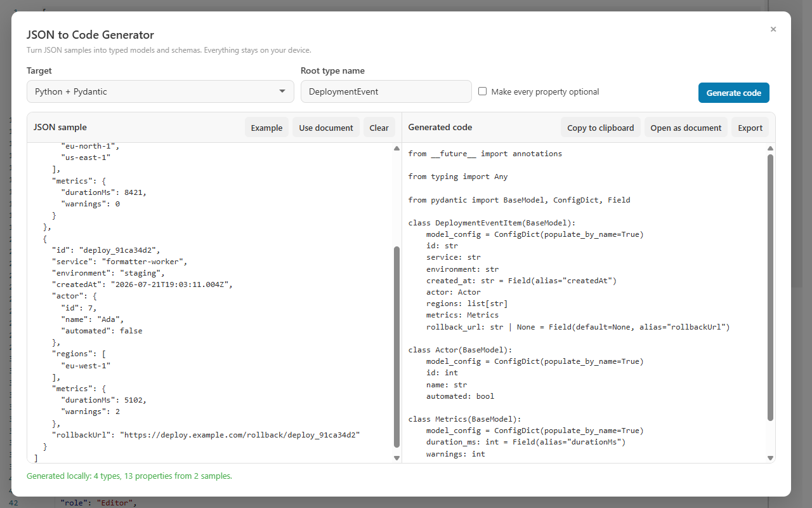Click the class DeploymentEventItem line
Viewport: 812px width, 508px height.
pos(492,223)
